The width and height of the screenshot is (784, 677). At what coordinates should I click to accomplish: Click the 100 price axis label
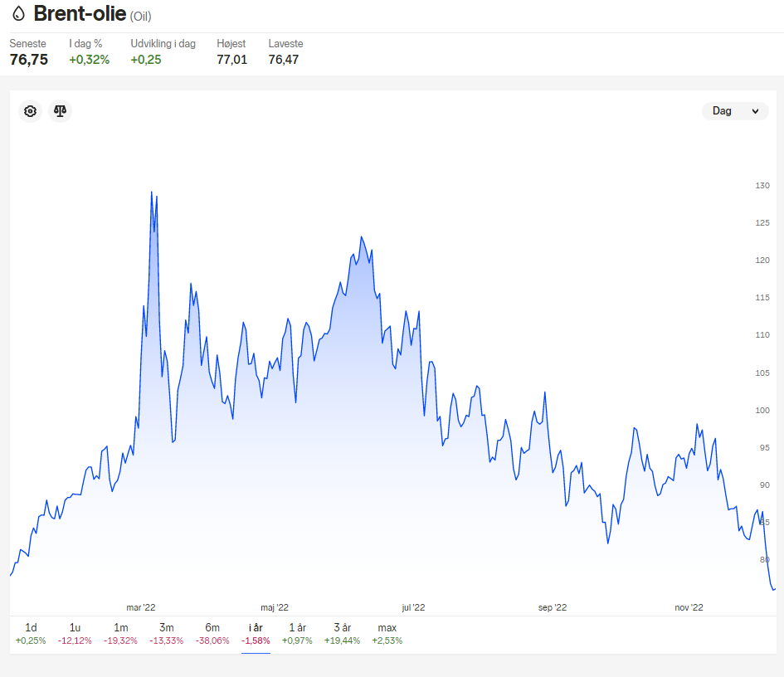click(x=762, y=410)
